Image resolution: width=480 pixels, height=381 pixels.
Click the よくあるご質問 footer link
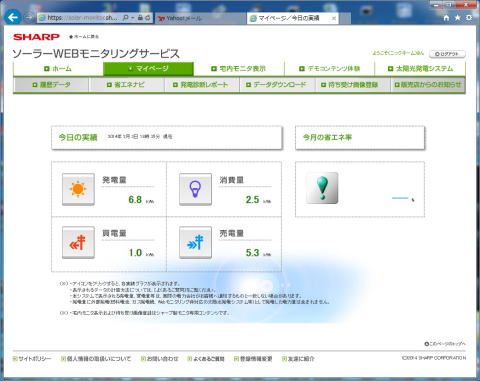tap(206, 359)
